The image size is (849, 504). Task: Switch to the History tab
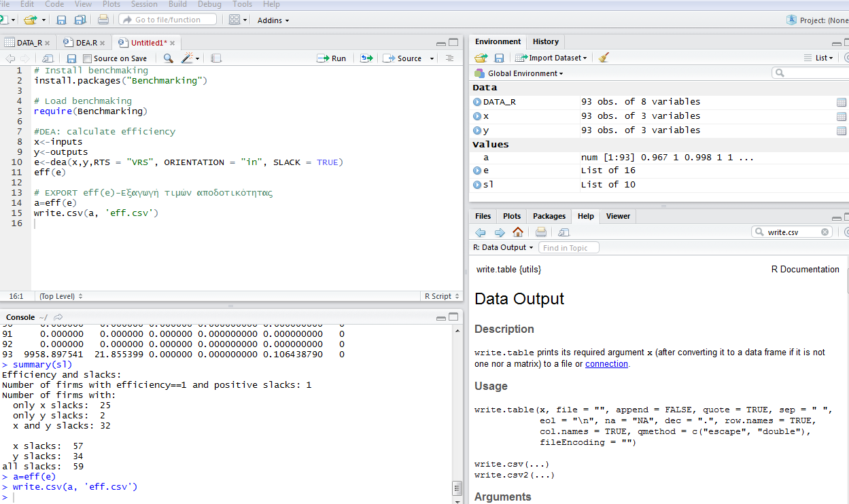(546, 41)
